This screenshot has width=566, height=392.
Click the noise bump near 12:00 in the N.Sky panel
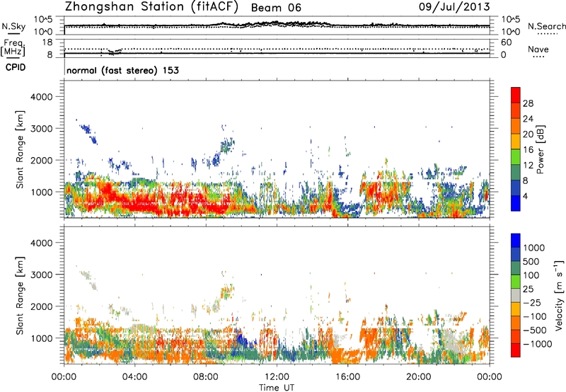coord(277,23)
